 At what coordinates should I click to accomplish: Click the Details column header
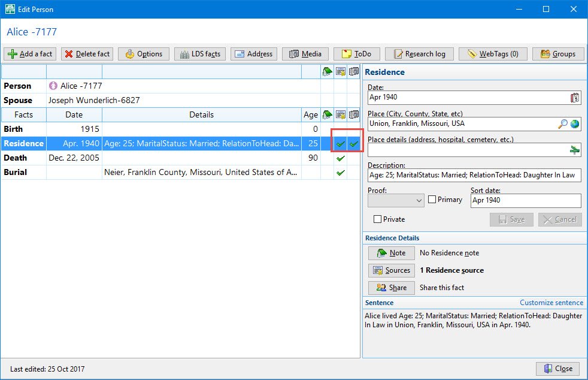point(201,114)
